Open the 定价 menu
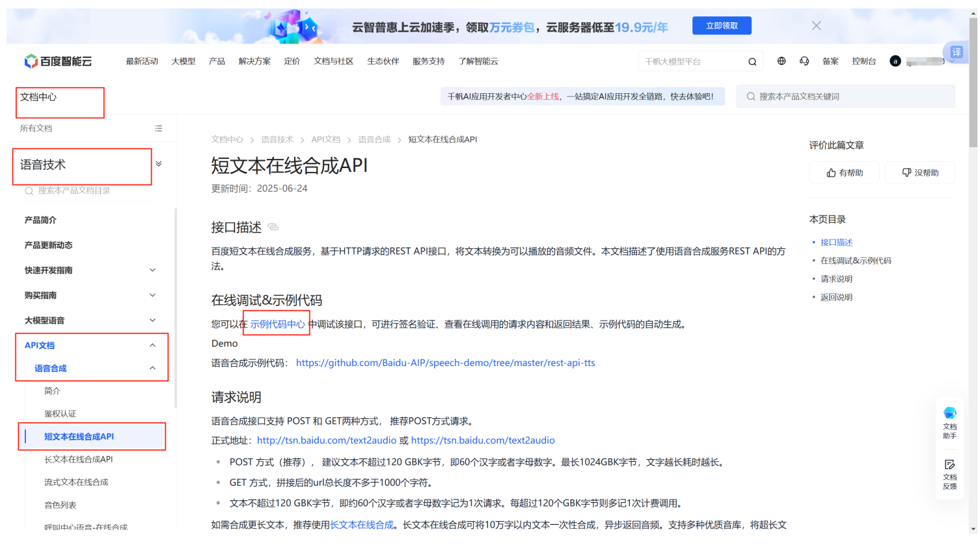The width and height of the screenshot is (980, 549). (292, 61)
